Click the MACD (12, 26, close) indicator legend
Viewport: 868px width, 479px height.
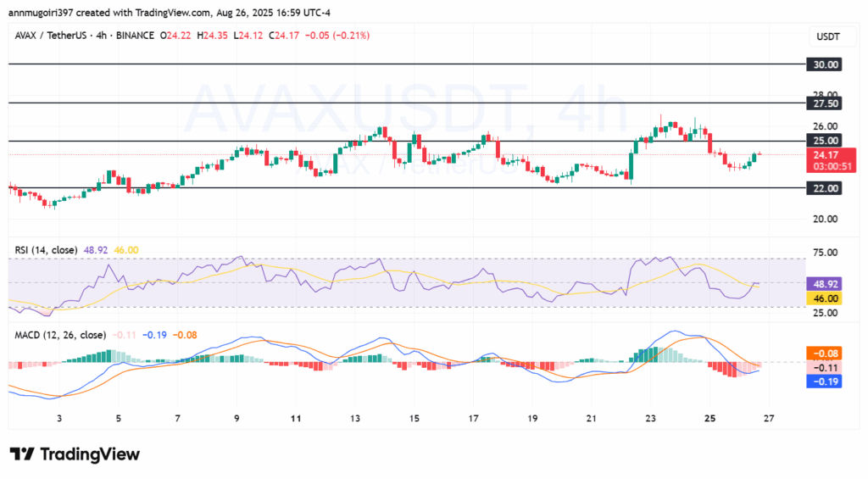coord(60,335)
